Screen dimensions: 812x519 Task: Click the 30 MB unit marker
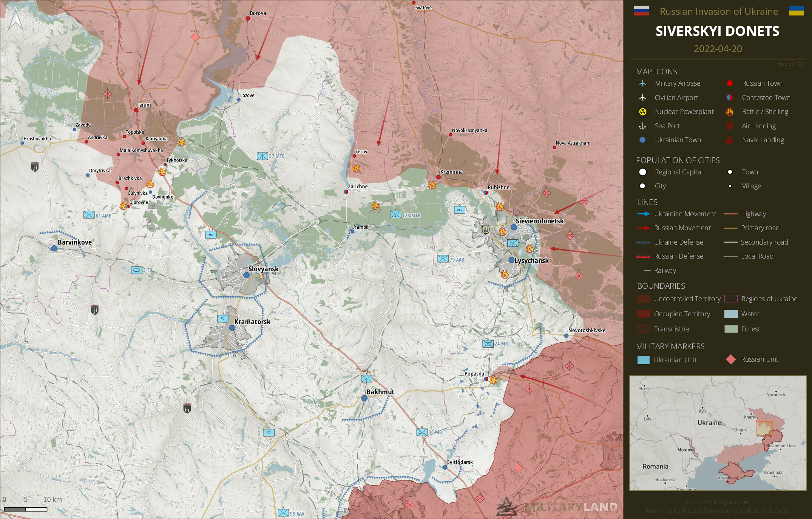422,432
